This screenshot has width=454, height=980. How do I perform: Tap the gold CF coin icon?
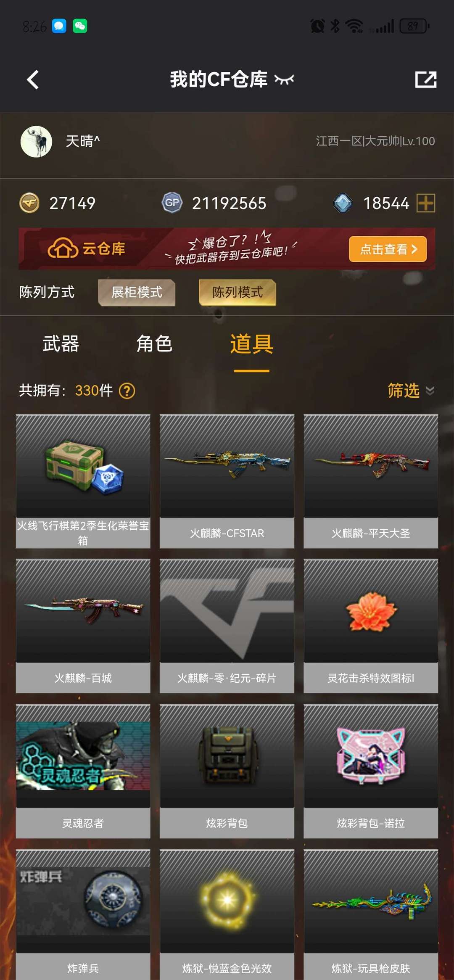29,203
